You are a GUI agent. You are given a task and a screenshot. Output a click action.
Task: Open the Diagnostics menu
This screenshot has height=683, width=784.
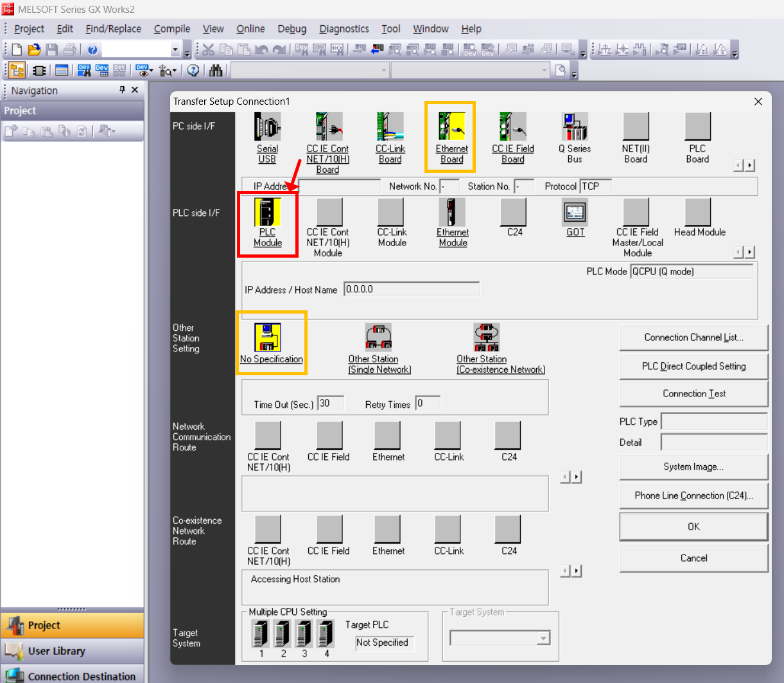(x=344, y=29)
